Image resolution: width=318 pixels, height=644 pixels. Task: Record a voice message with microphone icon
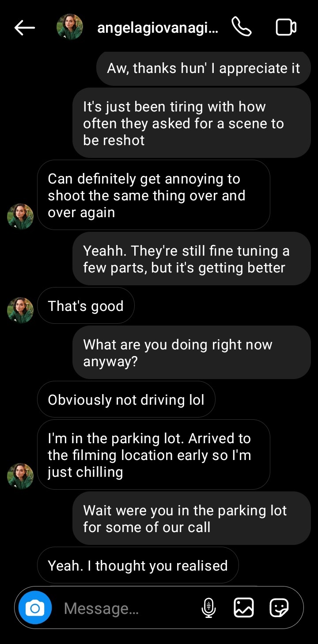[x=208, y=608]
